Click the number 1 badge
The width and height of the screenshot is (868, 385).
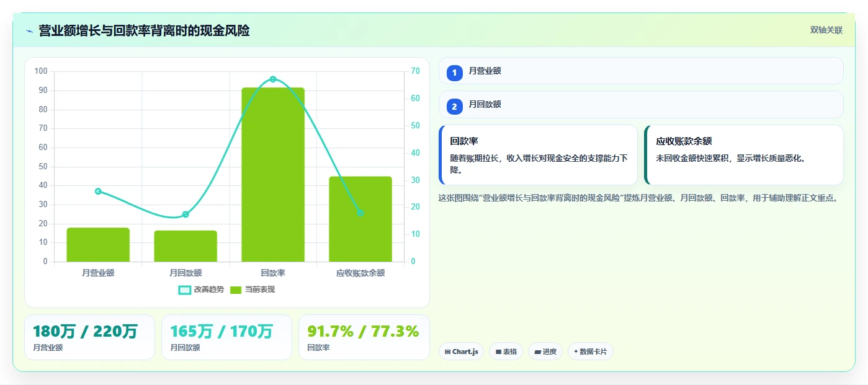[x=455, y=73]
